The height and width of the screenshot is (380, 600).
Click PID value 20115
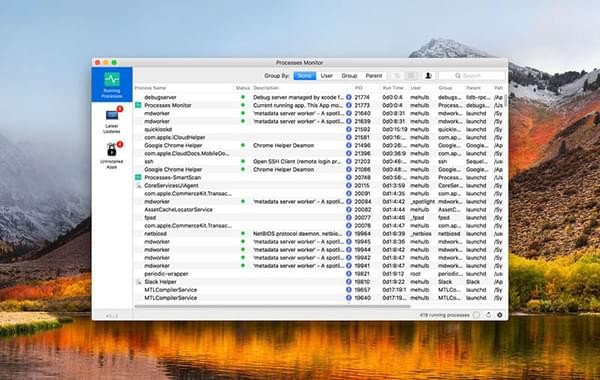click(362, 186)
